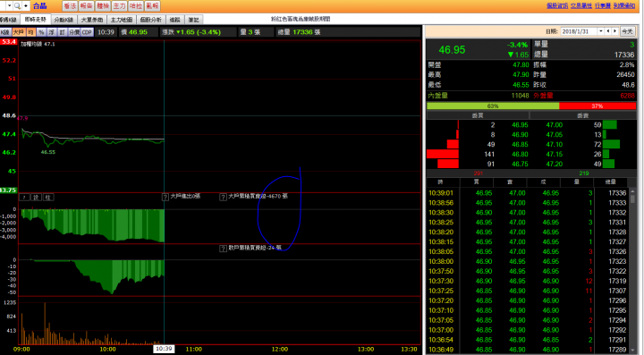Click the 體檢 toolbar button
The height and width of the screenshot is (355, 644).
pyautogui.click(x=103, y=5)
